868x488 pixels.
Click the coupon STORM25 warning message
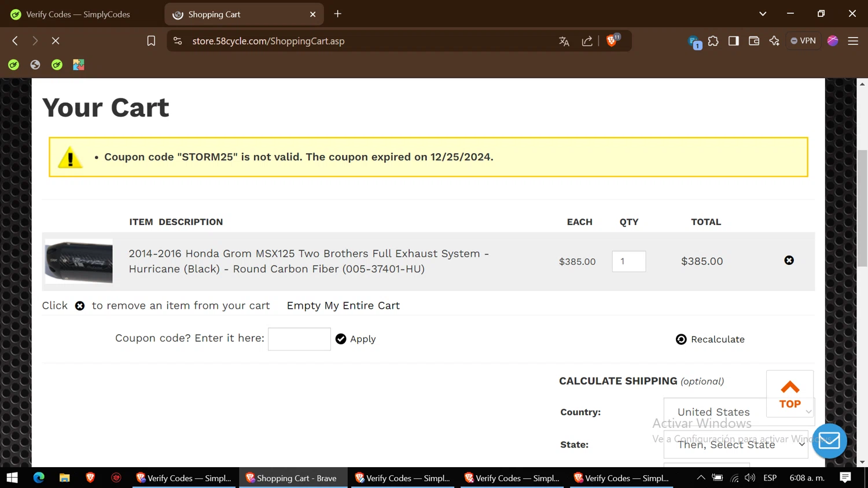299,157
